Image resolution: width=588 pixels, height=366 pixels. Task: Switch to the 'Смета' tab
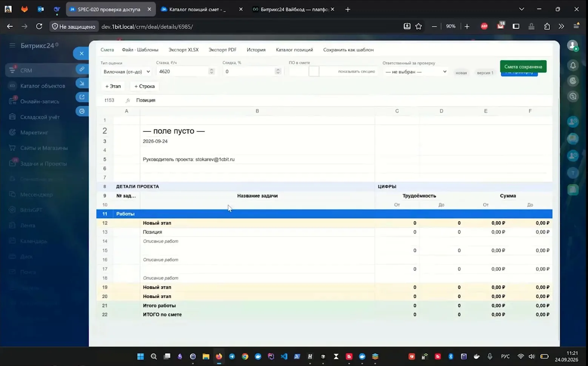(107, 50)
